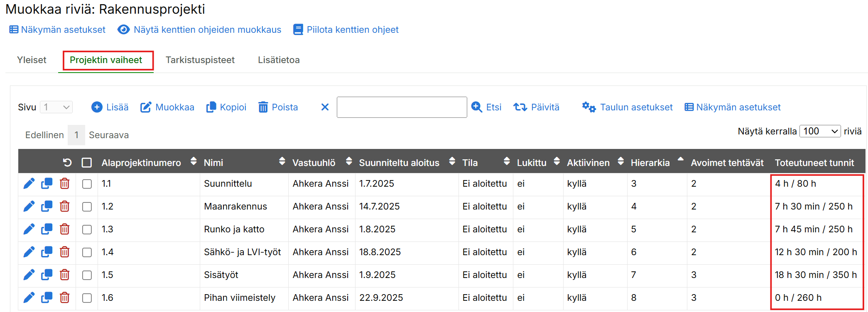Click the Päivitä refresh button
Screen dimensions: 868x312
[536, 107]
